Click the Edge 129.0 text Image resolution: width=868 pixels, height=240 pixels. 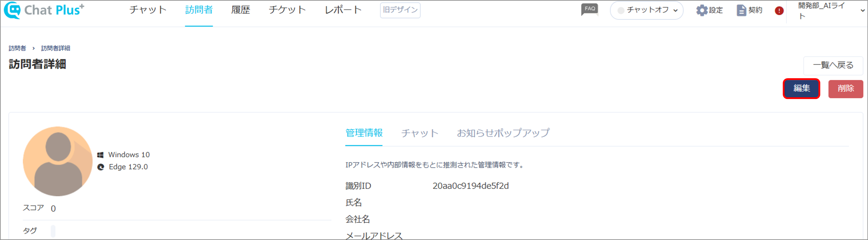pos(128,167)
